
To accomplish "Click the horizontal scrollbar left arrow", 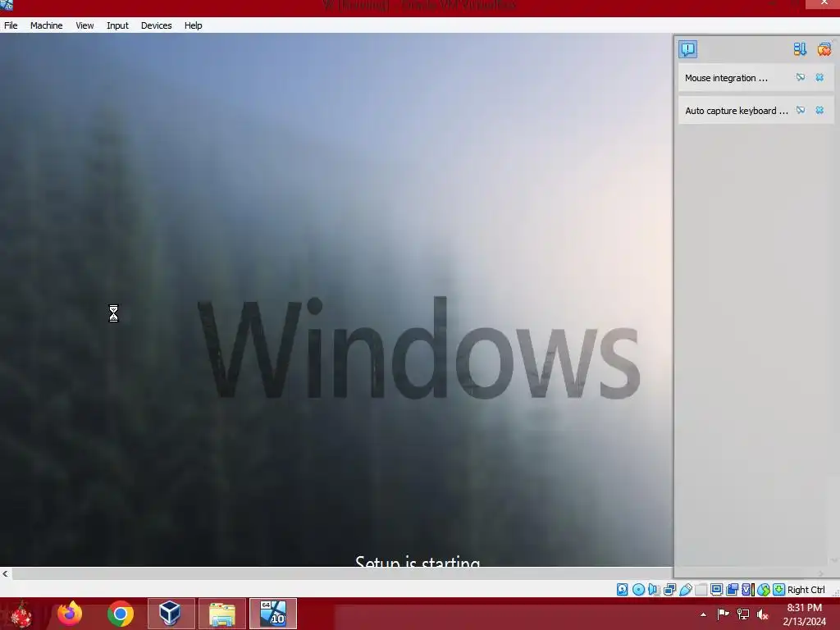I will pyautogui.click(x=6, y=573).
